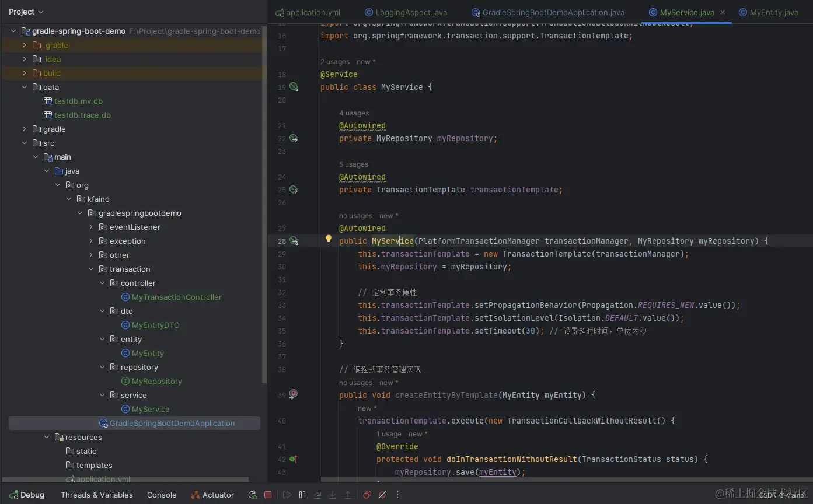This screenshot has height=504, width=813.
Task: Click the Actuator tab icon
Action: pos(196,495)
